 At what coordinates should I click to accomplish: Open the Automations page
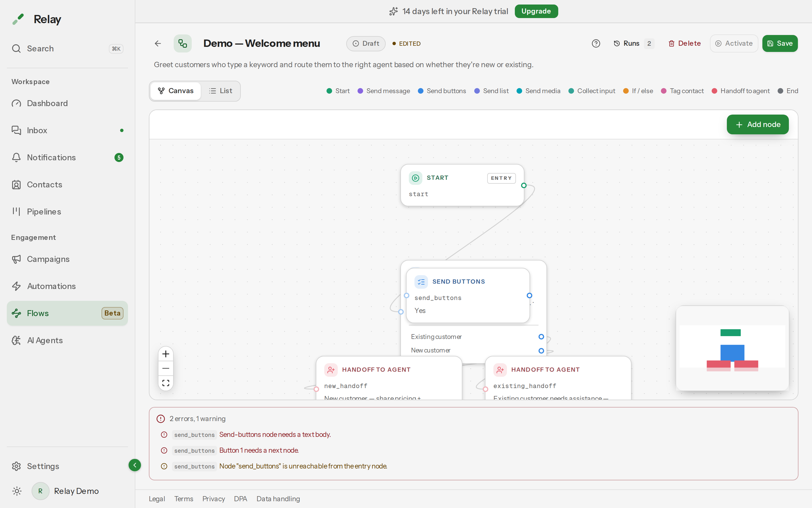pyautogui.click(x=67, y=286)
